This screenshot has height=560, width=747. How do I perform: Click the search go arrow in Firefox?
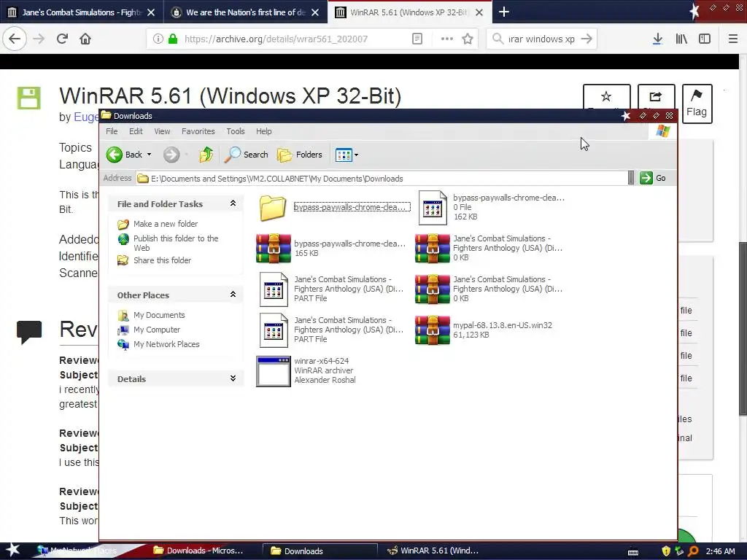pyautogui.click(x=587, y=39)
